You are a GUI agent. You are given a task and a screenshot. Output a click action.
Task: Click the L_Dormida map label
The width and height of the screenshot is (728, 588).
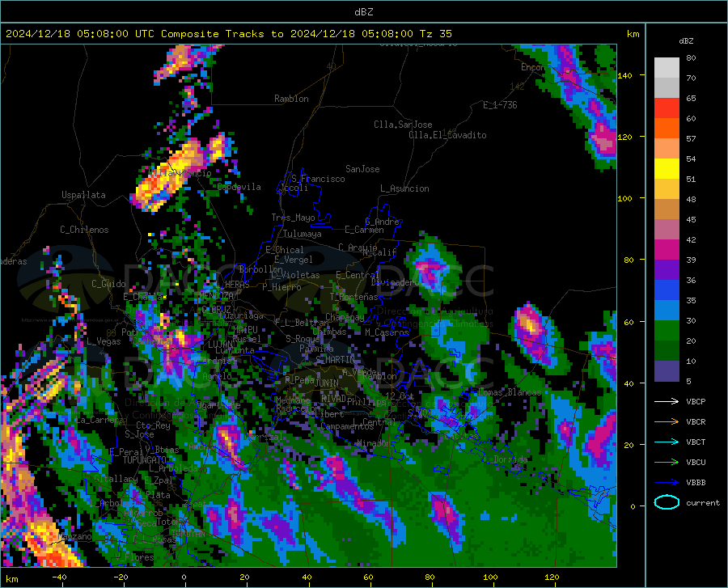point(505,459)
